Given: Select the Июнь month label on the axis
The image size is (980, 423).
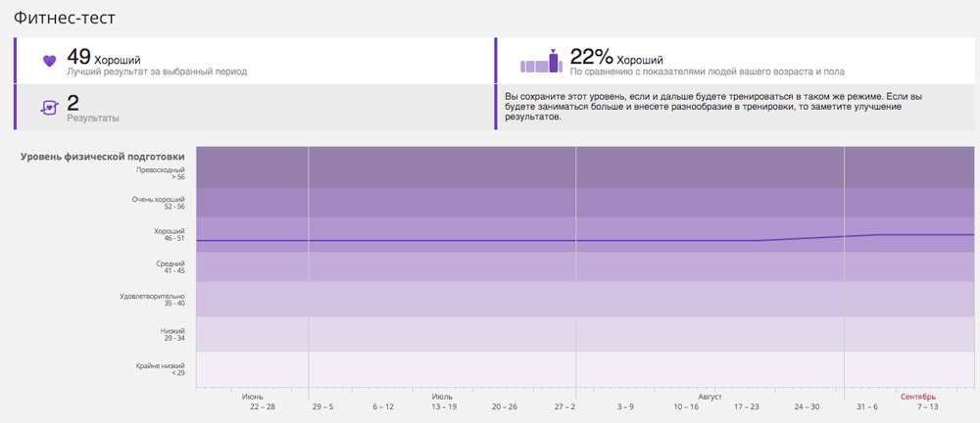Looking at the screenshot, I should 253,397.
